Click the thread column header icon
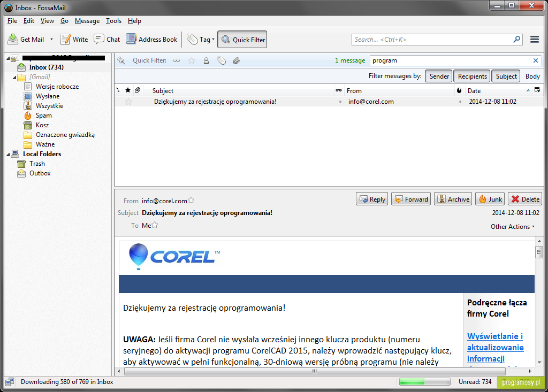This screenshot has height=392, width=548. 118,90
